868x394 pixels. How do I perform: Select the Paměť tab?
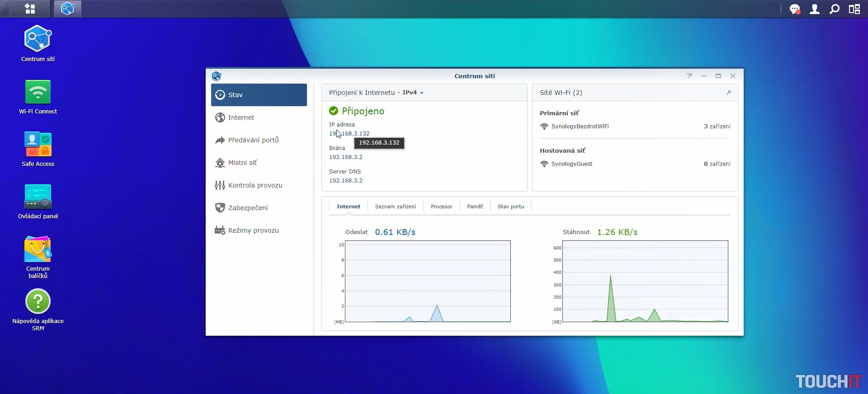coord(475,206)
